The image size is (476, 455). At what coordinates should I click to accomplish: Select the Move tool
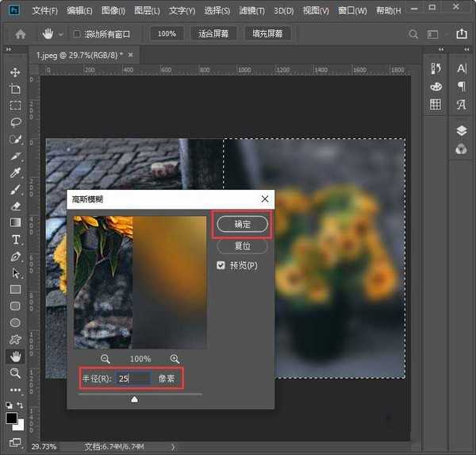click(15, 72)
